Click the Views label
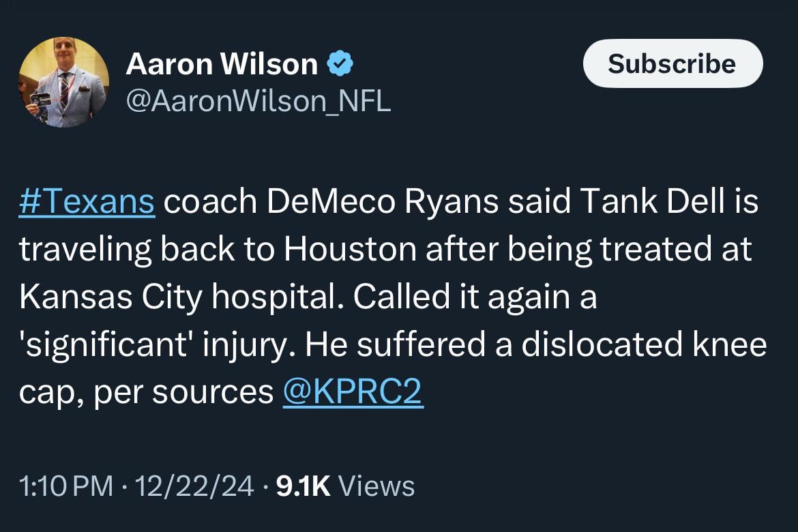 pos(376,486)
